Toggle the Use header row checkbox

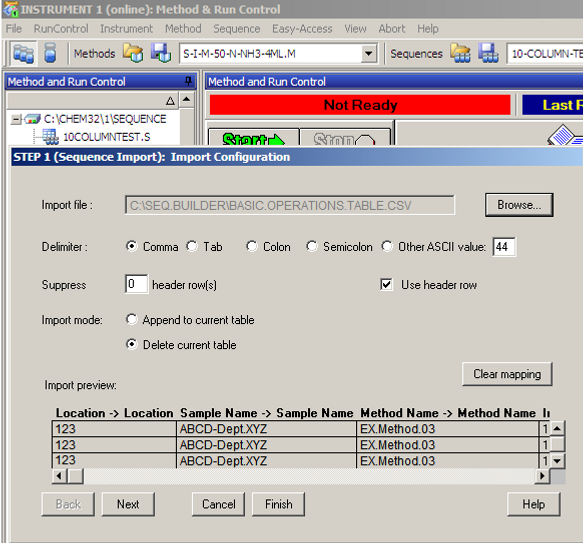coord(386,285)
